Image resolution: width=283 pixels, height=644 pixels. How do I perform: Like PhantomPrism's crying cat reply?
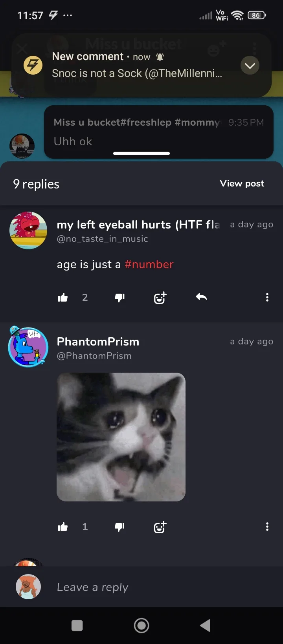[63, 527]
